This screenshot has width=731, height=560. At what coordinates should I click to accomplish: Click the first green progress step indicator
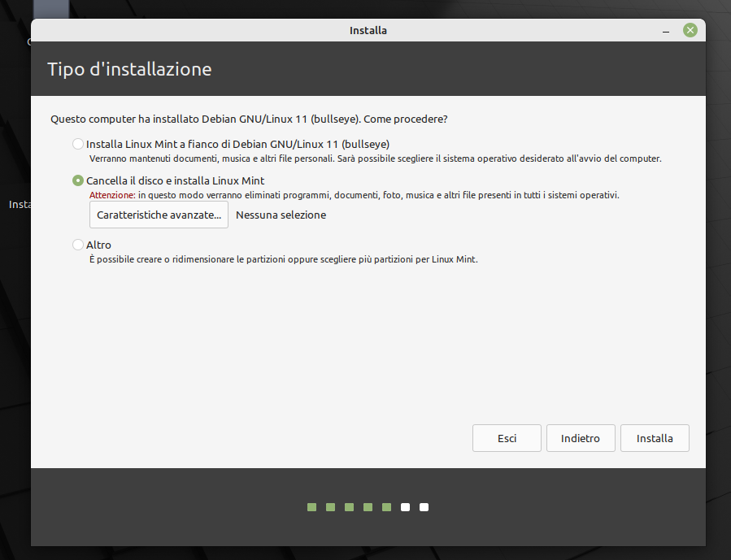click(x=312, y=507)
